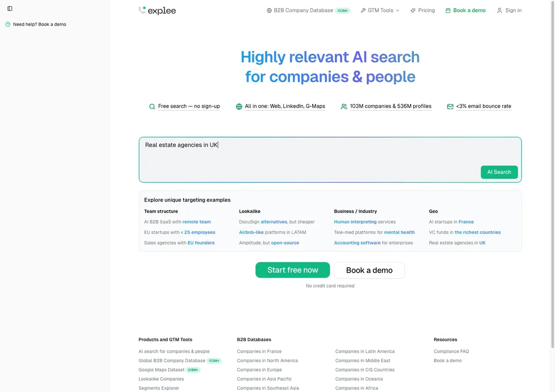Click the page vertical scrollbar
This screenshot has height=392, width=555.
tap(552, 175)
